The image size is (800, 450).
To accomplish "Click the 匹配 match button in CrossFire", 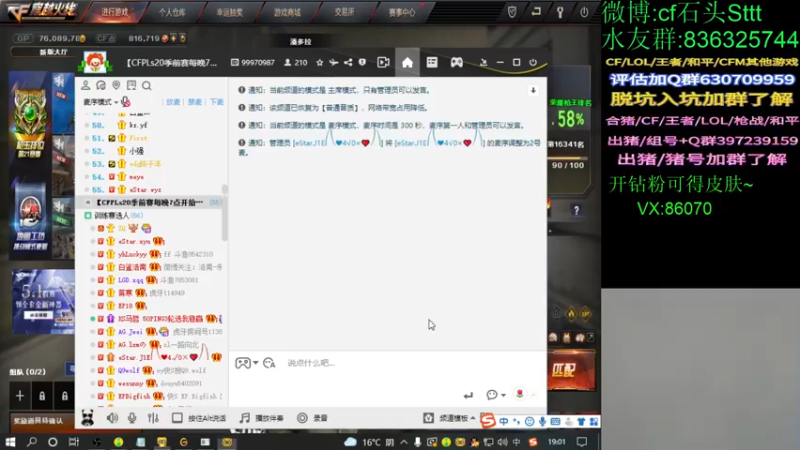I will tap(571, 370).
